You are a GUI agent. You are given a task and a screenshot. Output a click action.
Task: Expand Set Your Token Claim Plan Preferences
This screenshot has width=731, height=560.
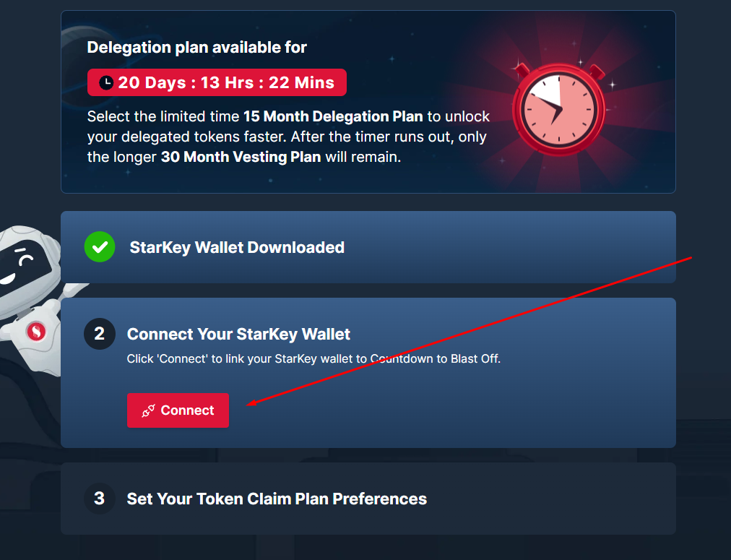(x=368, y=499)
